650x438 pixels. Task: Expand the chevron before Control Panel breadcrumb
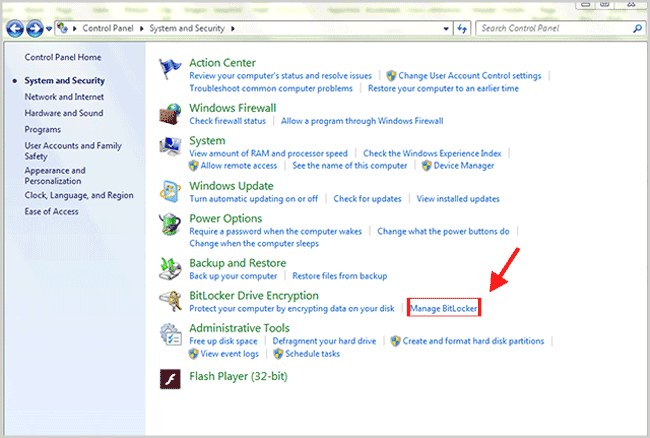pyautogui.click(x=75, y=29)
